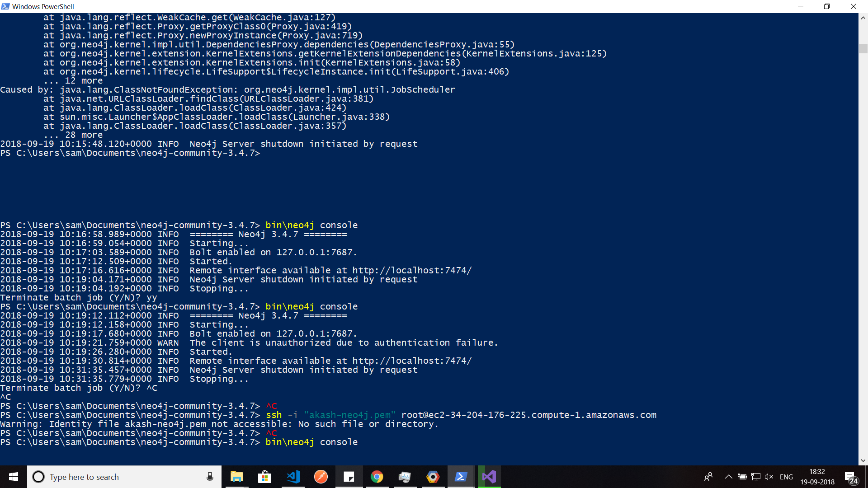Toggle display settings from tray area

point(758,476)
